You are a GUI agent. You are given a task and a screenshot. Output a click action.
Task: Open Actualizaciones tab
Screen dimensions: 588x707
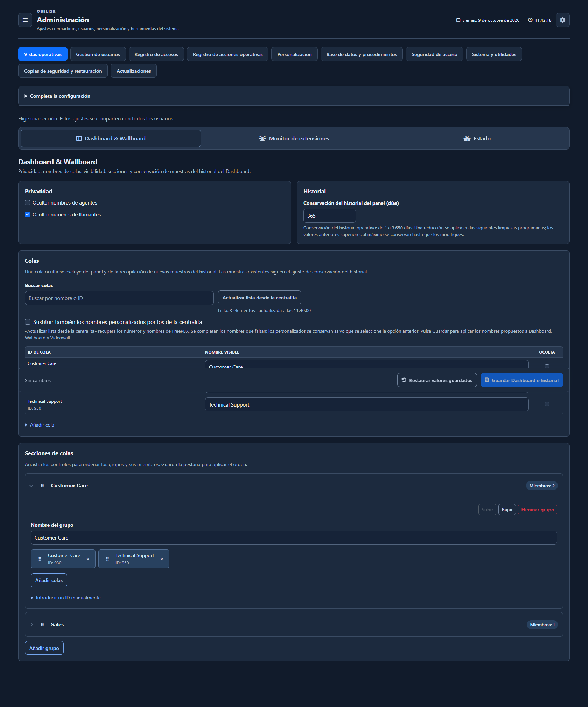click(134, 71)
